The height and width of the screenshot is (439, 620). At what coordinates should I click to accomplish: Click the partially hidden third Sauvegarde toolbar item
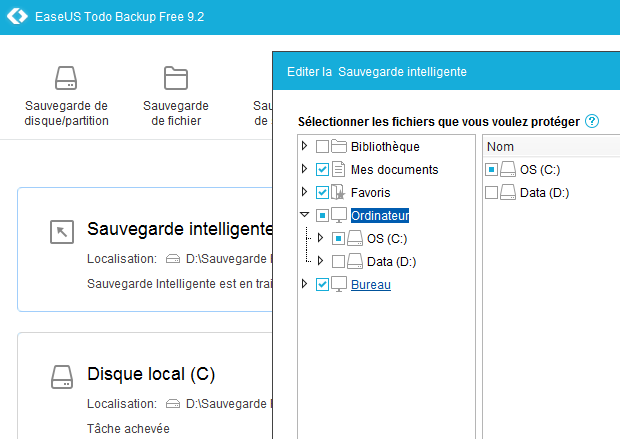click(x=263, y=113)
